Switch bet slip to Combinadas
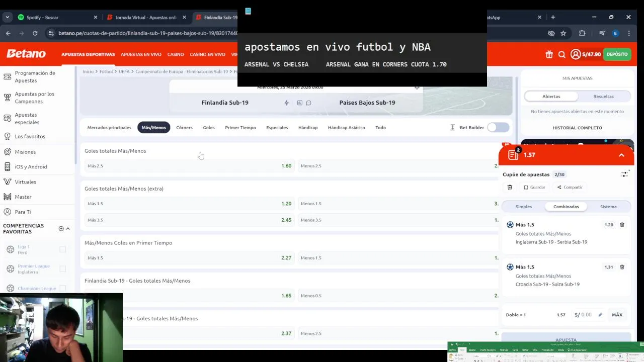644x362 pixels. 566,207
